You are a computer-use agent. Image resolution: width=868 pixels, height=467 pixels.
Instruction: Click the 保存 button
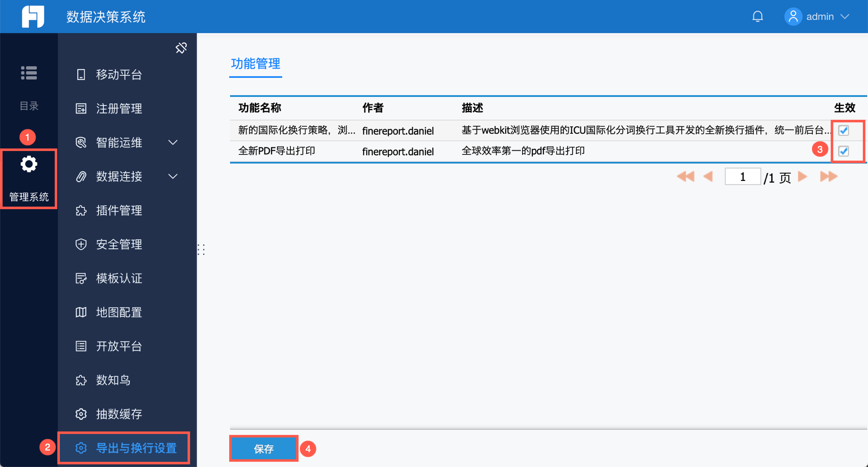(264, 449)
